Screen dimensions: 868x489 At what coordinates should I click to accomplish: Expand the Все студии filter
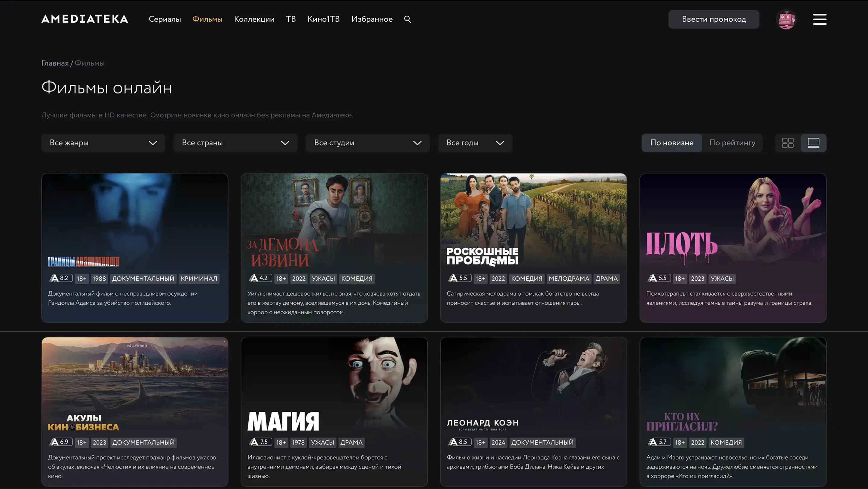[368, 143]
